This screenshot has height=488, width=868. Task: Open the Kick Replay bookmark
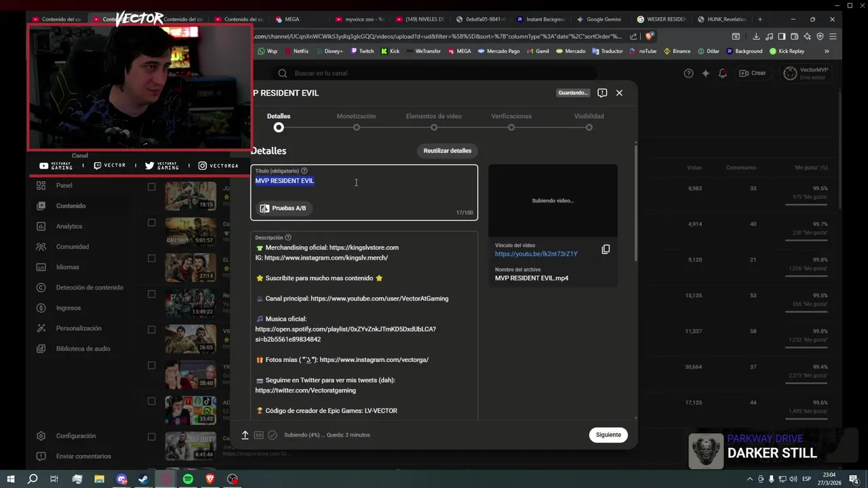787,51
